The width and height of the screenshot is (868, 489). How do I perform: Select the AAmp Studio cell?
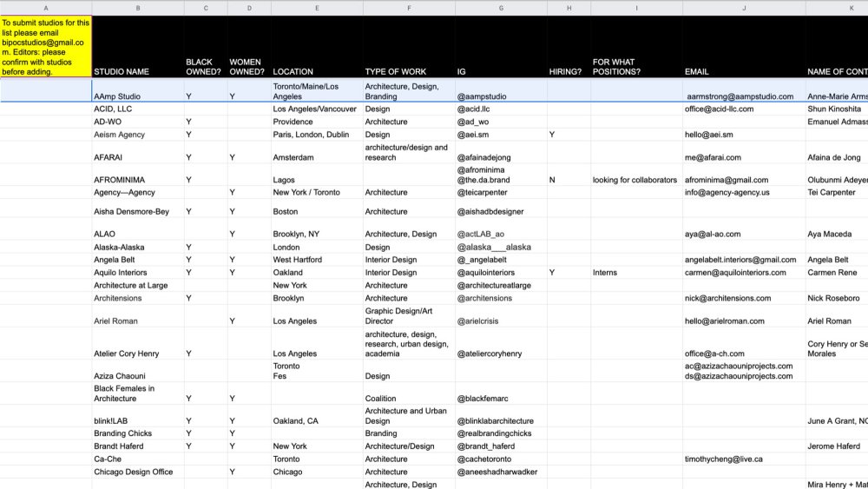tap(138, 90)
